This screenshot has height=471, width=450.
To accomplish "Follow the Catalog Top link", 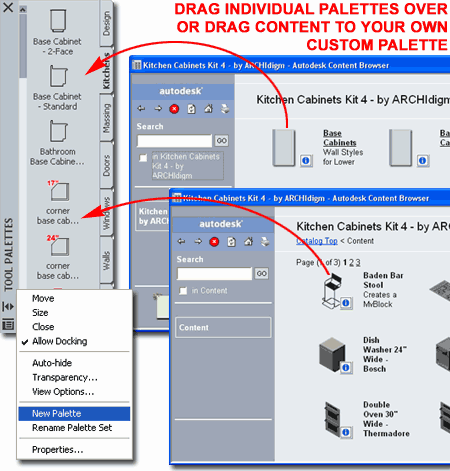I will pyautogui.click(x=317, y=241).
